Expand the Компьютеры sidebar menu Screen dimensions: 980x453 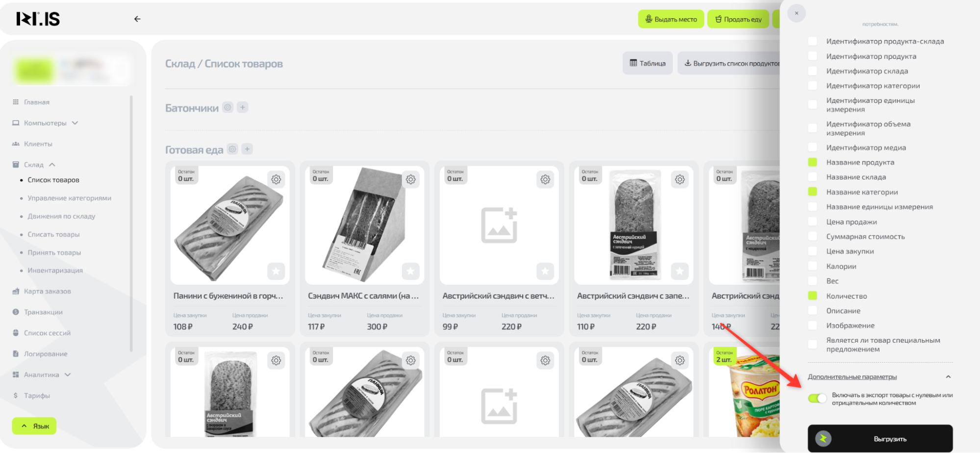75,123
